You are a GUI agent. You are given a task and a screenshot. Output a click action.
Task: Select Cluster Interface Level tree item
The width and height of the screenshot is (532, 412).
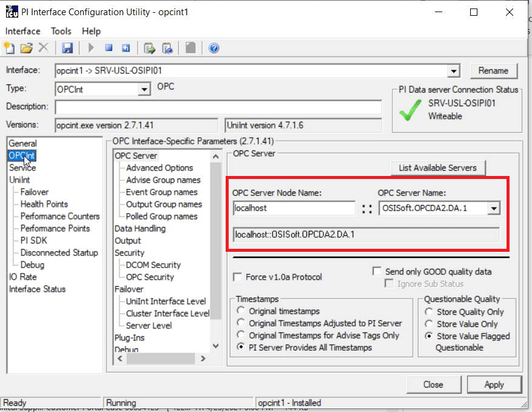click(167, 313)
